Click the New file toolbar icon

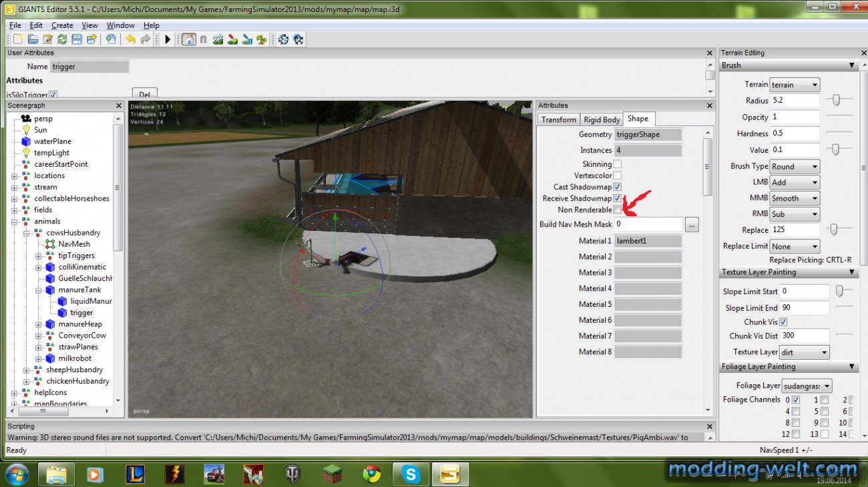[17, 39]
